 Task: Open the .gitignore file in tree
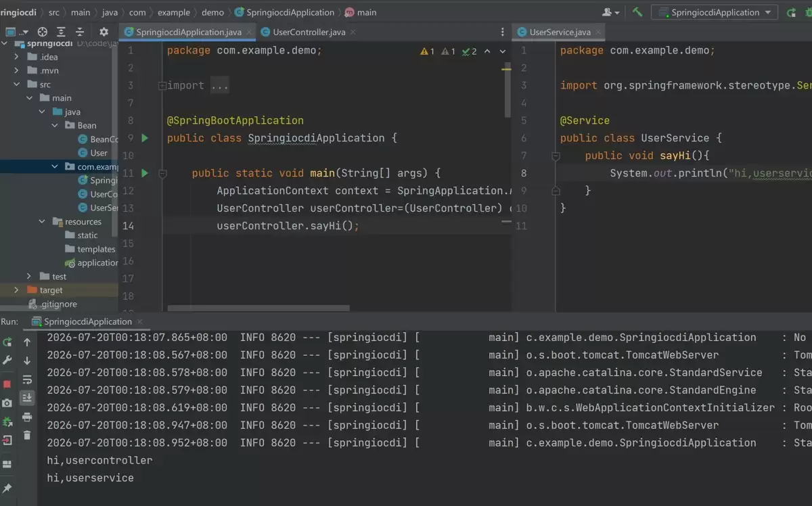[x=59, y=304]
